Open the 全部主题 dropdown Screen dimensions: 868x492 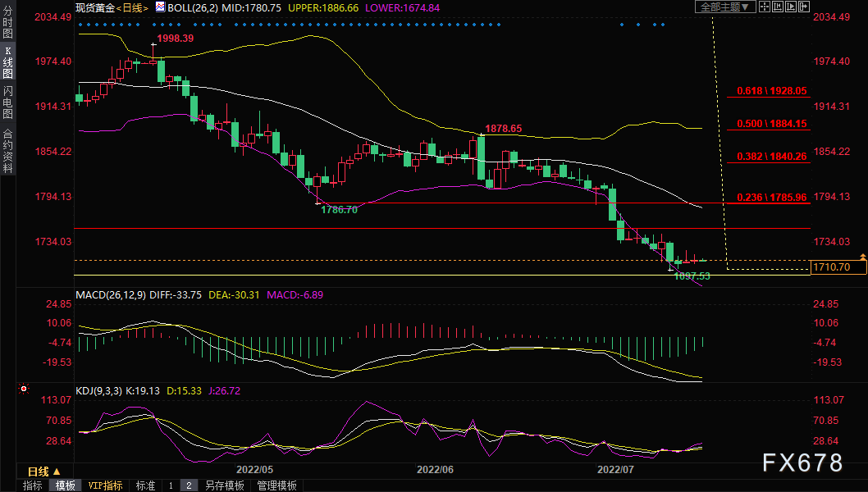pyautogui.click(x=725, y=7)
